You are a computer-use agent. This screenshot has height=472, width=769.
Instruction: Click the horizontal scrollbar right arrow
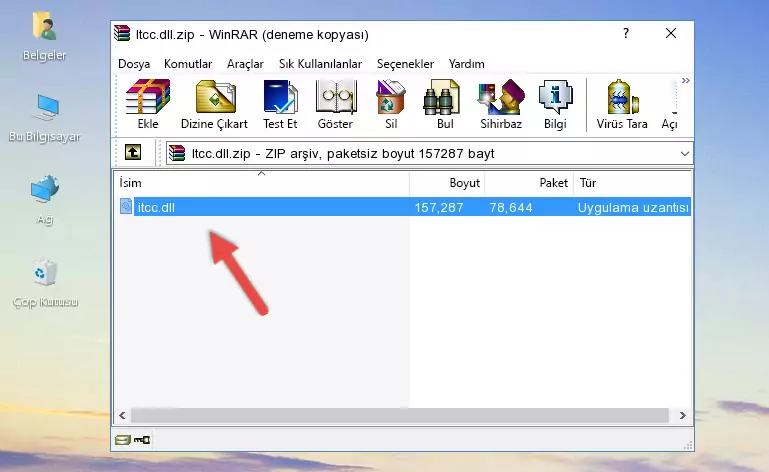(683, 416)
